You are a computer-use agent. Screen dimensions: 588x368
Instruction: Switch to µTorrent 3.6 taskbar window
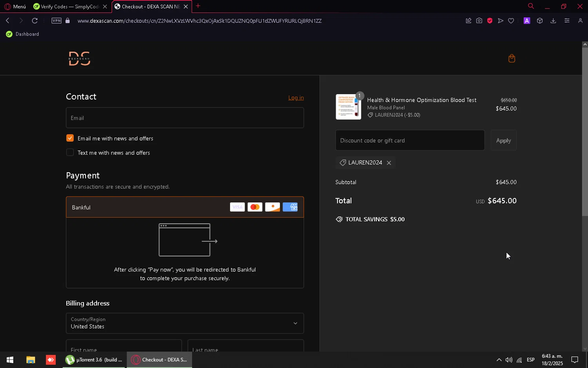(x=94, y=360)
